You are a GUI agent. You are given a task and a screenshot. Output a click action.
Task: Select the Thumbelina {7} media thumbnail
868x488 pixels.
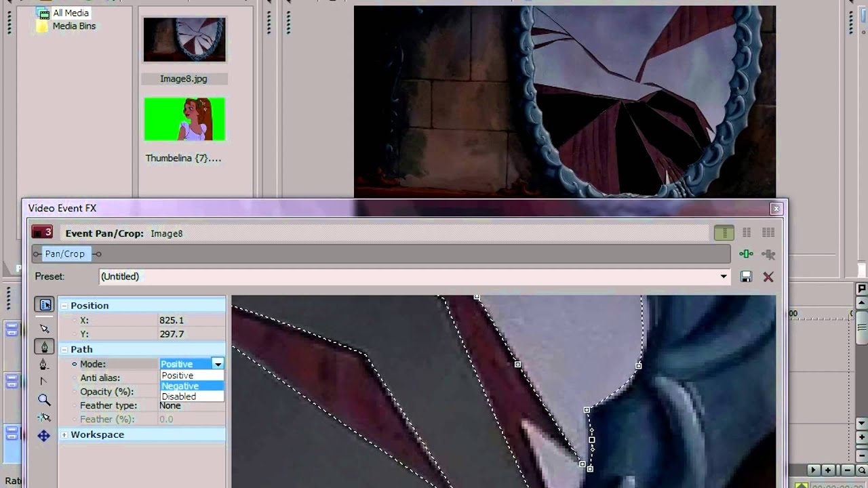(x=184, y=119)
